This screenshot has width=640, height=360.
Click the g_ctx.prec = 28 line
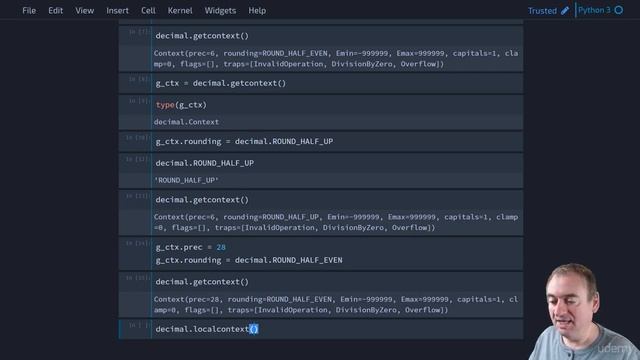click(190, 247)
